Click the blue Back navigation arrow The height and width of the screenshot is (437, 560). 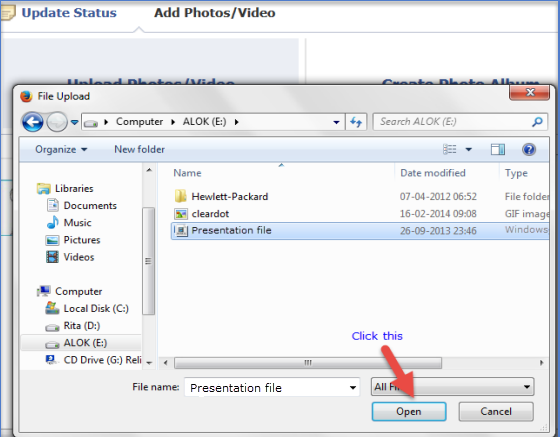click(32, 122)
